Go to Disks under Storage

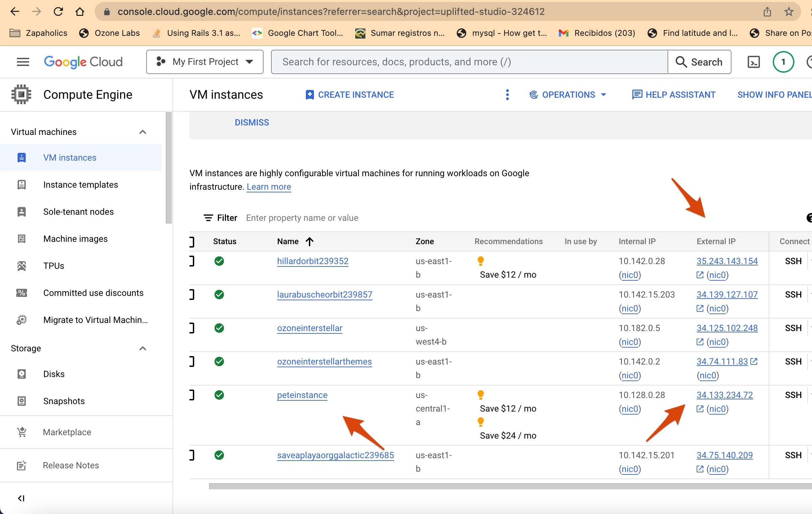[54, 374]
